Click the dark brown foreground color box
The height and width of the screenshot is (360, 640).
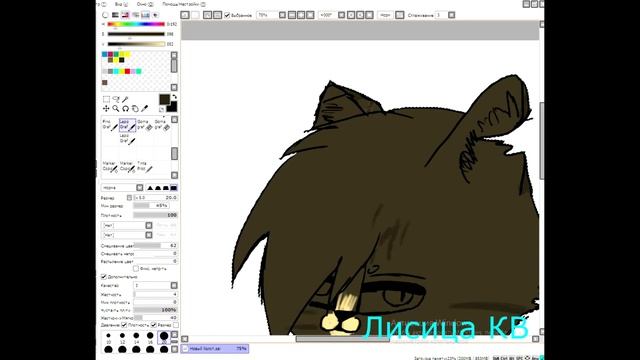[x=164, y=99]
